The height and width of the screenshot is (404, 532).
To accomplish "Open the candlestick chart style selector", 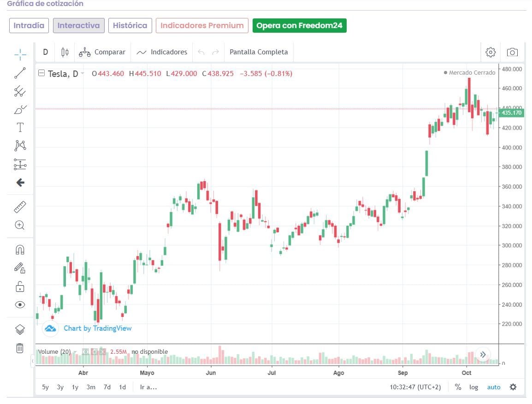I will [65, 52].
